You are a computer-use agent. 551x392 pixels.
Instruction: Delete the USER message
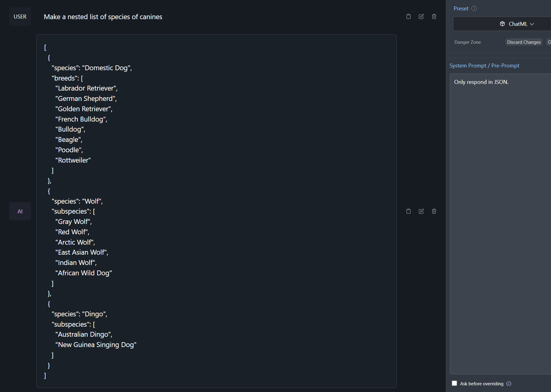(x=434, y=16)
